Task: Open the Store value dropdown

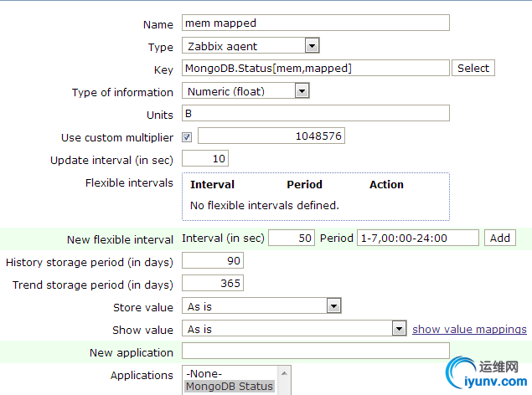Action: [261, 306]
